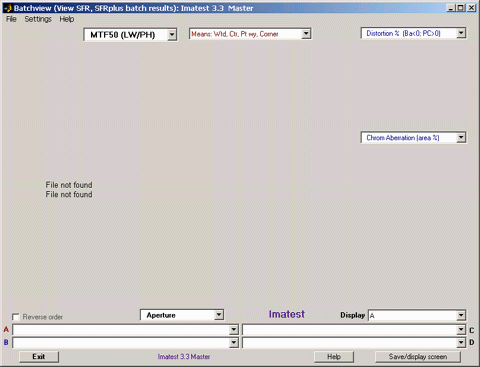480x367 pixels.
Task: Expand file selector A dropdown
Action: pyautogui.click(x=125, y=330)
